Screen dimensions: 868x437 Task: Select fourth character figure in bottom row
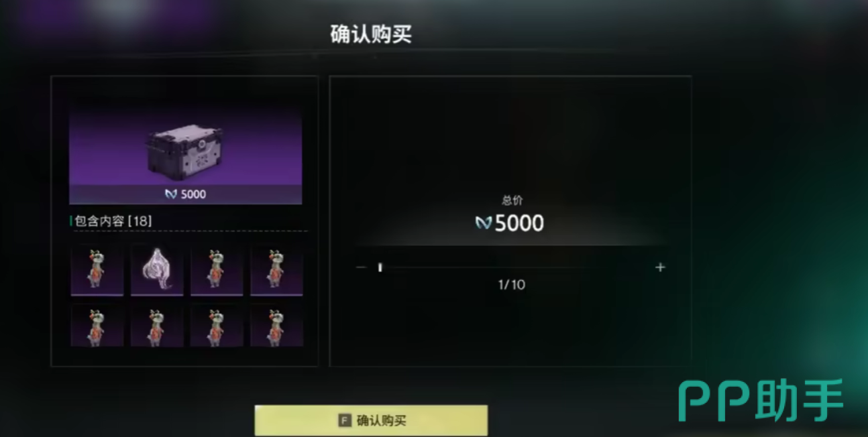coord(276,326)
